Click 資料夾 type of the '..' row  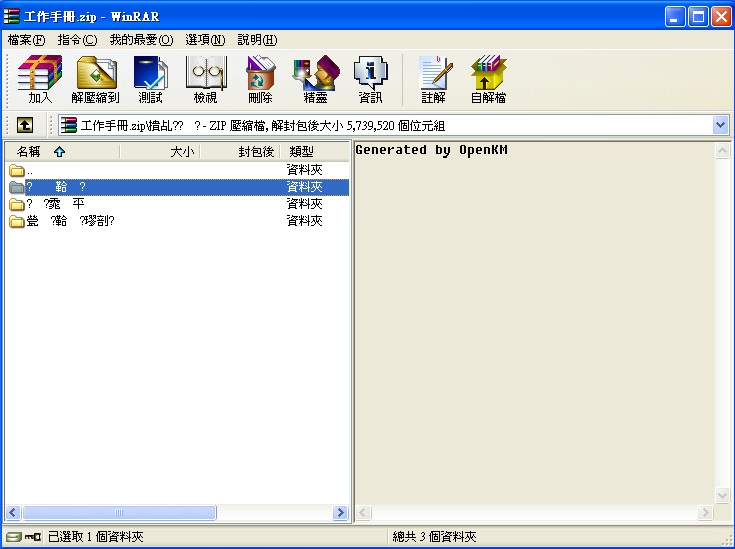pyautogui.click(x=304, y=170)
